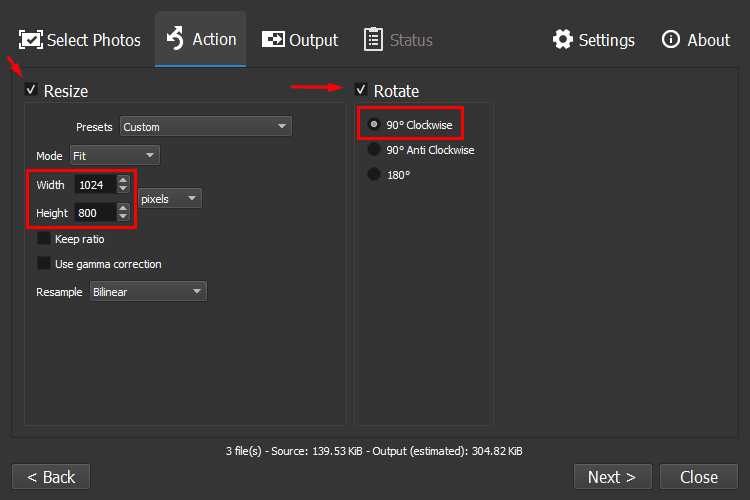
Task: Click the file count and size status text
Action: coord(374,451)
